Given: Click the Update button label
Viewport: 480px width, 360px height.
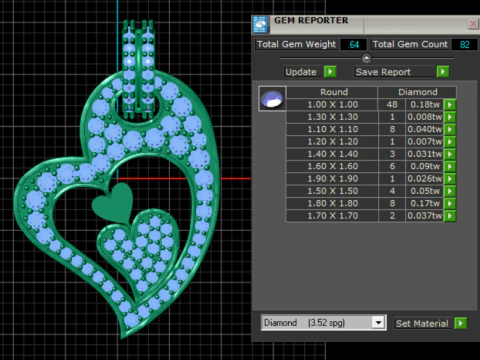Looking at the screenshot, I should click(x=301, y=72).
